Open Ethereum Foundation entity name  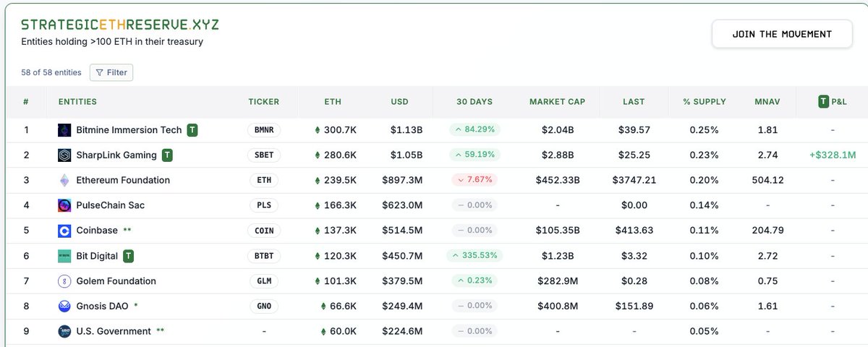point(123,180)
